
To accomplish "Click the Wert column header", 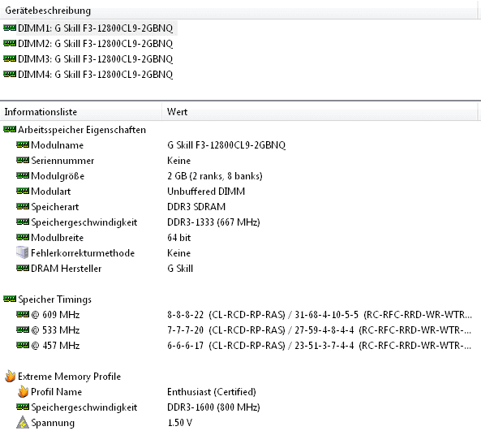I will 319,112.
